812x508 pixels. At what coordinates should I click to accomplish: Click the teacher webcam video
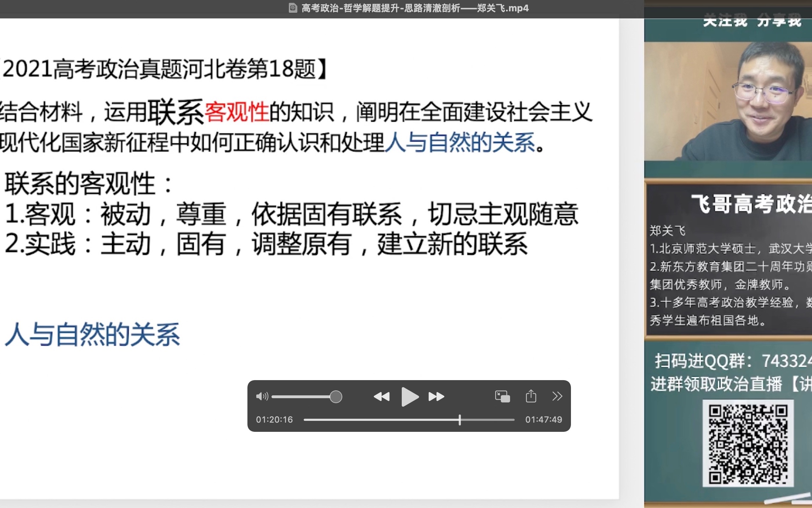[728, 101]
